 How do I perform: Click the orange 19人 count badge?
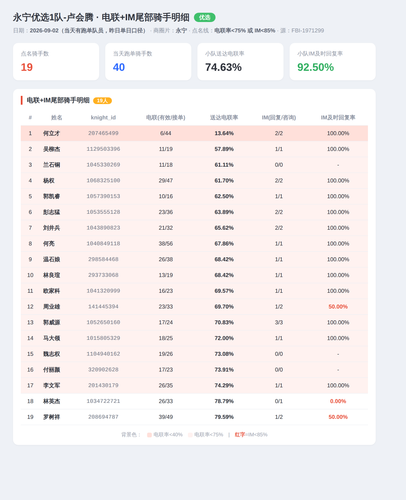(102, 101)
